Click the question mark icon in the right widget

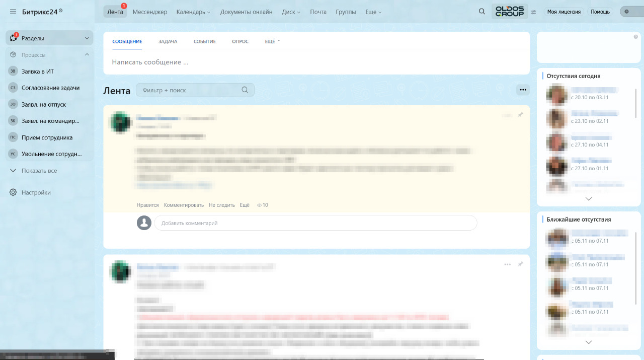click(x=635, y=37)
